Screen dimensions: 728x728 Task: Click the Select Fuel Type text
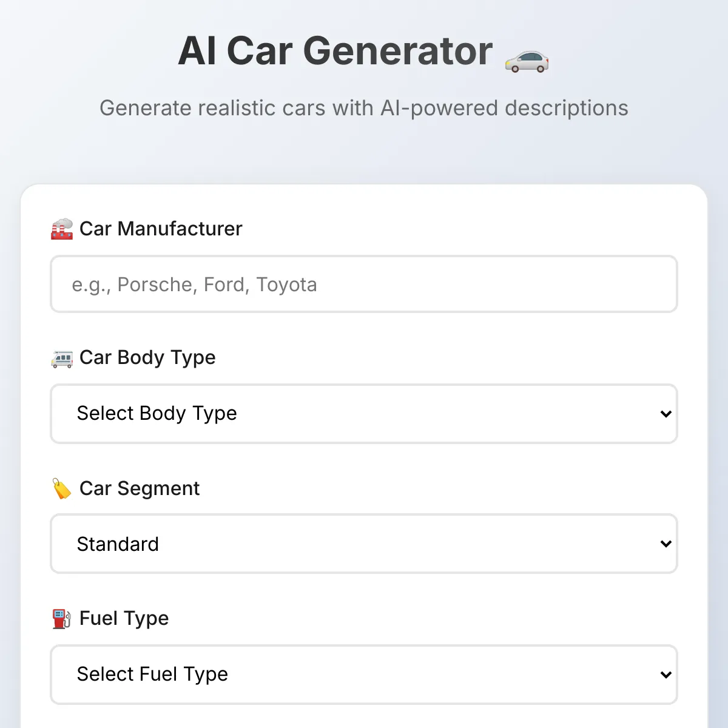coord(152,674)
